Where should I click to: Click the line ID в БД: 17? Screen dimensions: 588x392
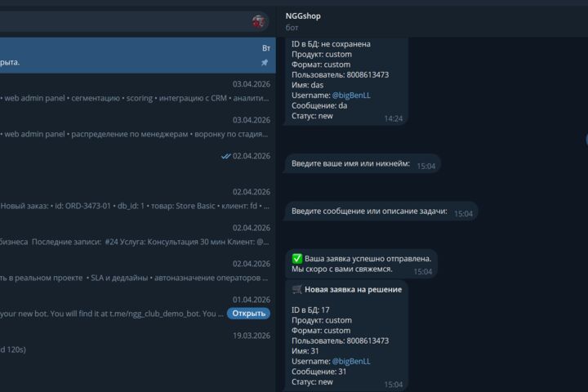coord(310,310)
